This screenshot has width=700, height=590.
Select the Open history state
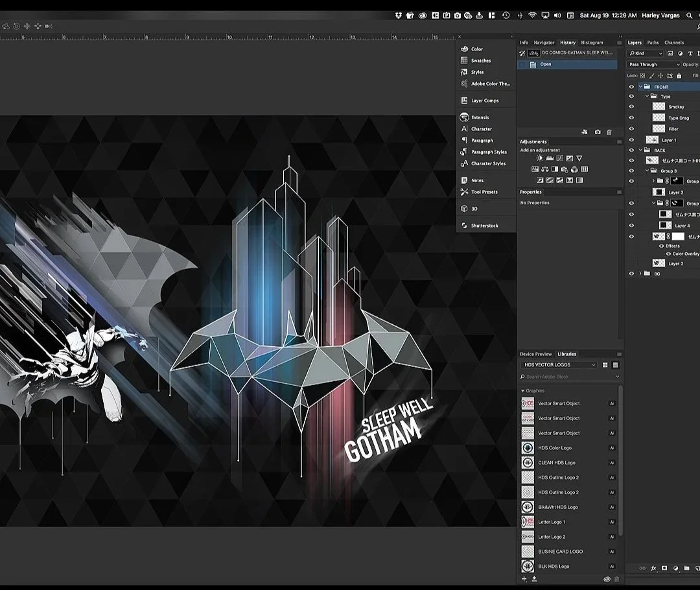tap(567, 64)
